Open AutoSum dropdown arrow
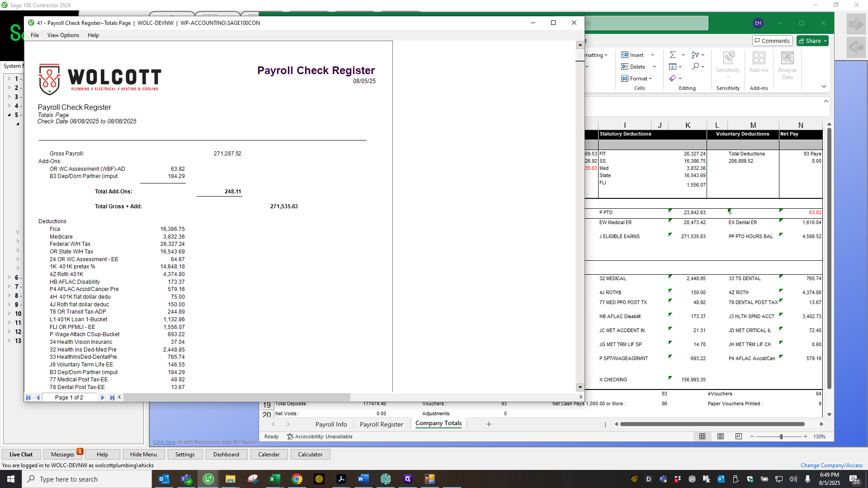The image size is (868, 488). 683,55
